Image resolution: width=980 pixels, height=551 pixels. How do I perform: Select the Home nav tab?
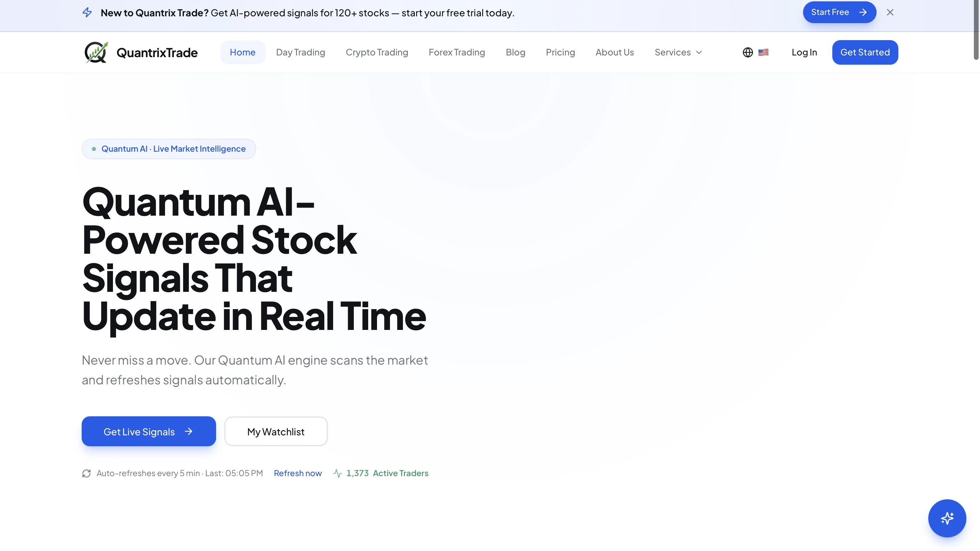[x=242, y=52]
